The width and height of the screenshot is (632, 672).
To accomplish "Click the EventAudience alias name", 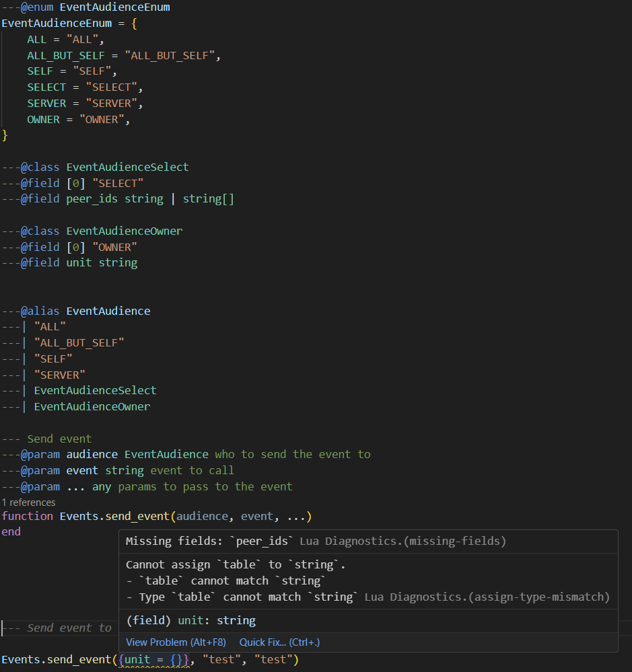I will (108, 310).
